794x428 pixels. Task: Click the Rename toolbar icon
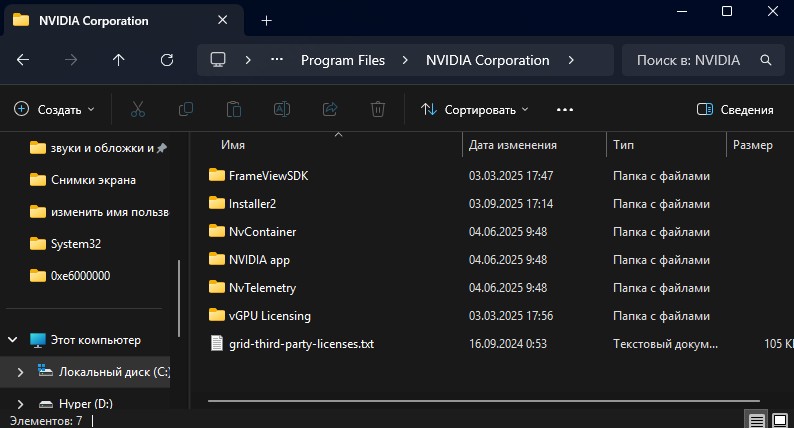[282, 109]
